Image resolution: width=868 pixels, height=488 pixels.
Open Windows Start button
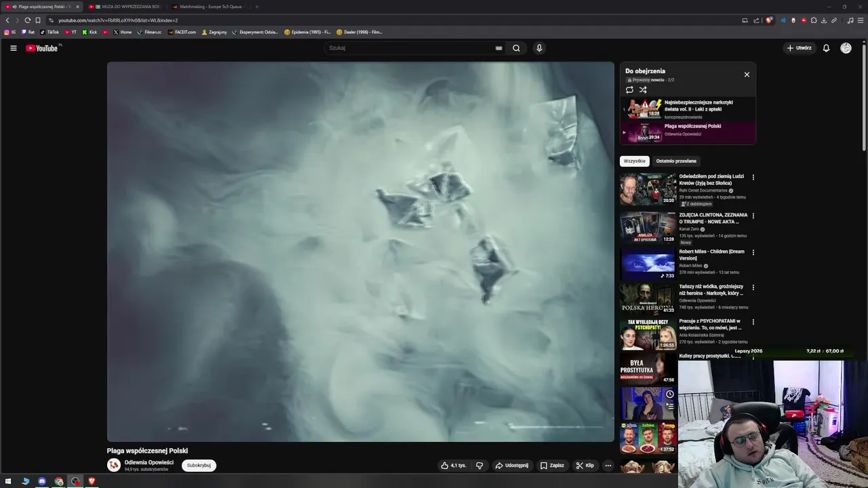pyautogui.click(x=8, y=481)
